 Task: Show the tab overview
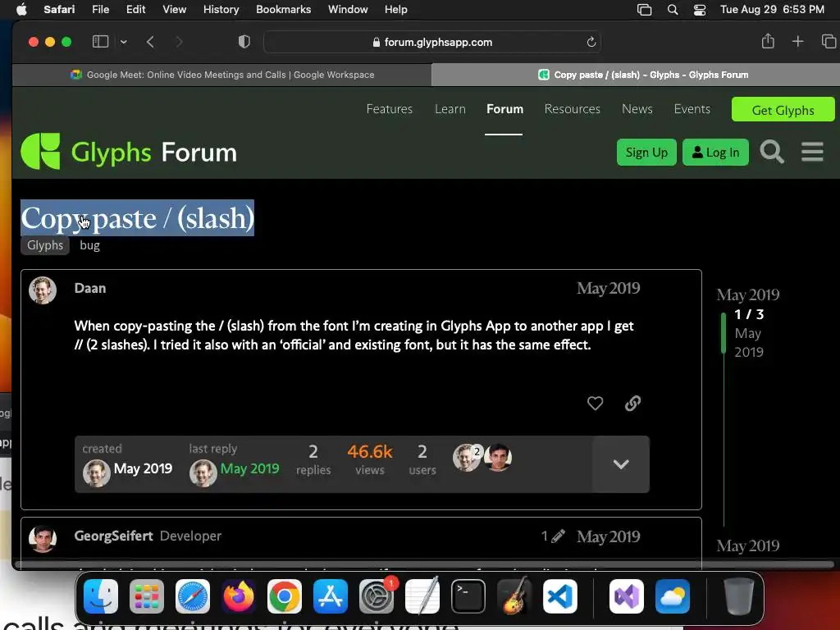(x=829, y=41)
